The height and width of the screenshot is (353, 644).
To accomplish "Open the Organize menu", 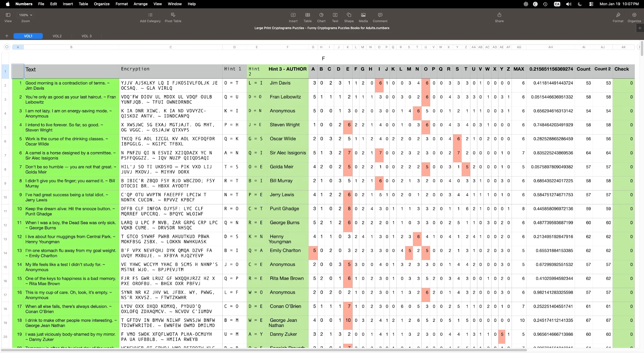I will pyautogui.click(x=101, y=4).
